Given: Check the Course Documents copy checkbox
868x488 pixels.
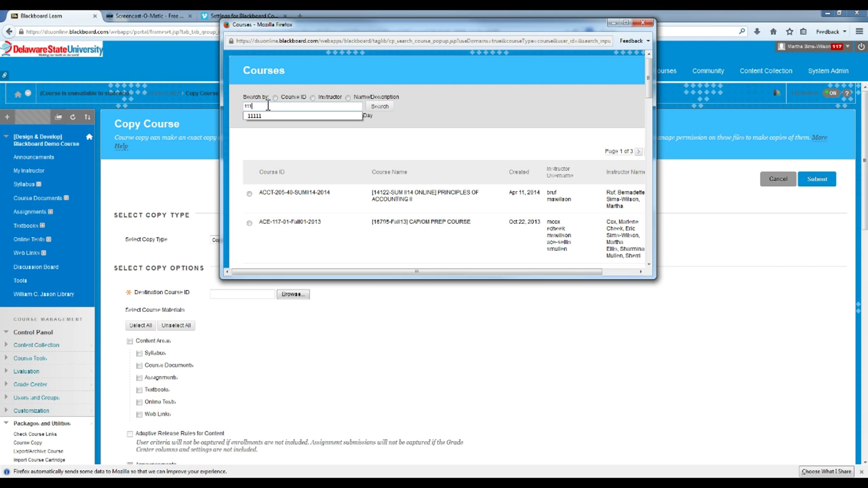Looking at the screenshot, I should (x=139, y=366).
